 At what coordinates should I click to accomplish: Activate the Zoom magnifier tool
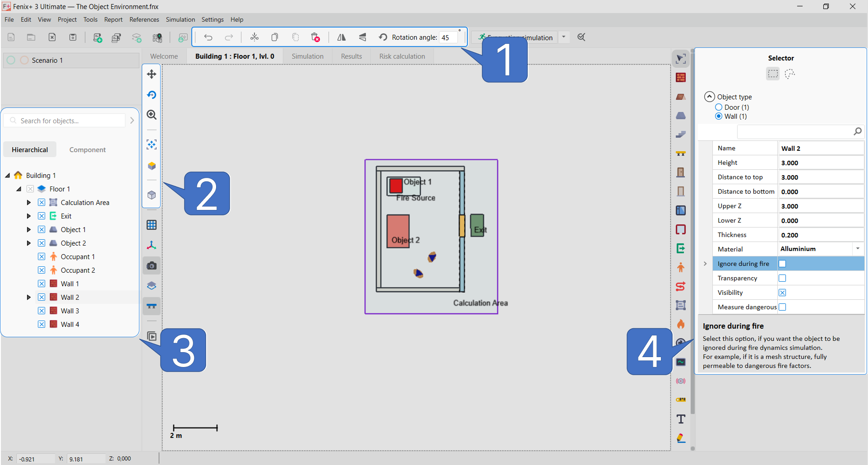tap(152, 115)
